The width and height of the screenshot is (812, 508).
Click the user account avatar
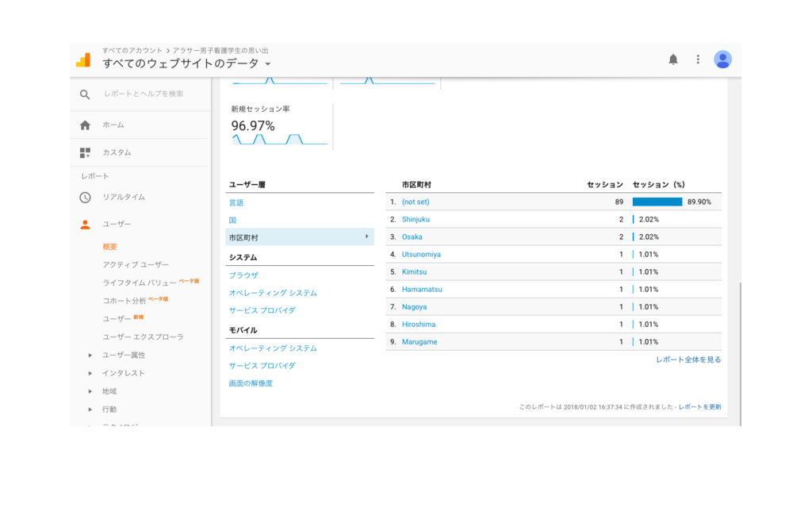(x=722, y=60)
